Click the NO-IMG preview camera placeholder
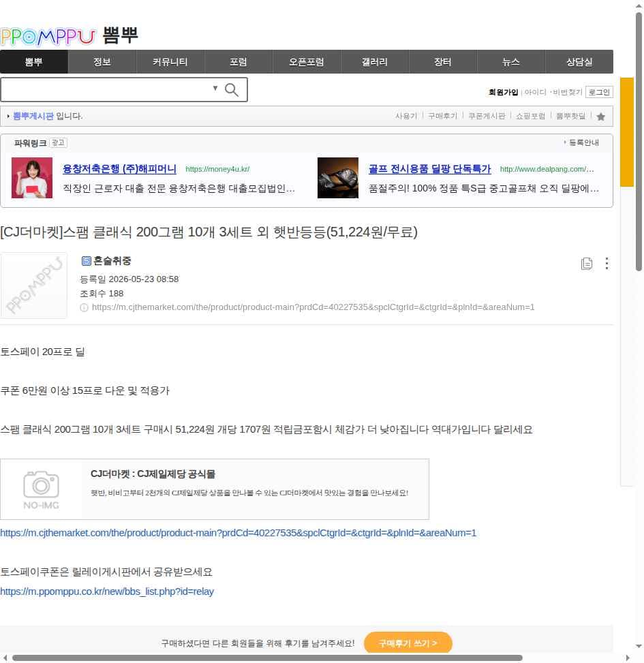This screenshot has height=663, width=644. (x=41, y=489)
